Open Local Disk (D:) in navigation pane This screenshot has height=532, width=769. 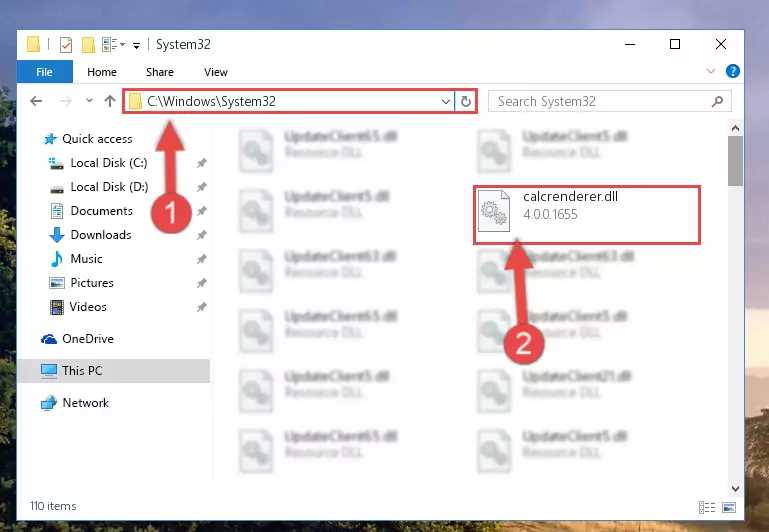point(109,187)
